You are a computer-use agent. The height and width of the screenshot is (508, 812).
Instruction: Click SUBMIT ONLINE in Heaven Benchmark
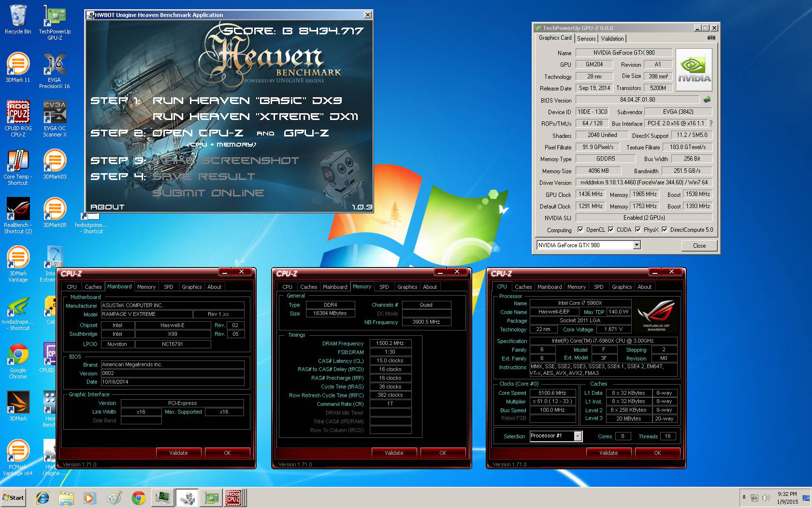coord(208,193)
